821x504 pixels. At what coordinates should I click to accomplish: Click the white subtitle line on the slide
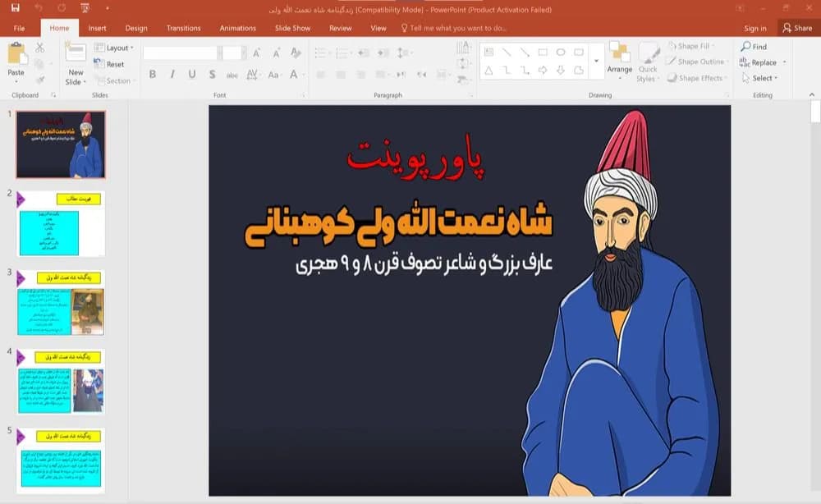coord(424,263)
